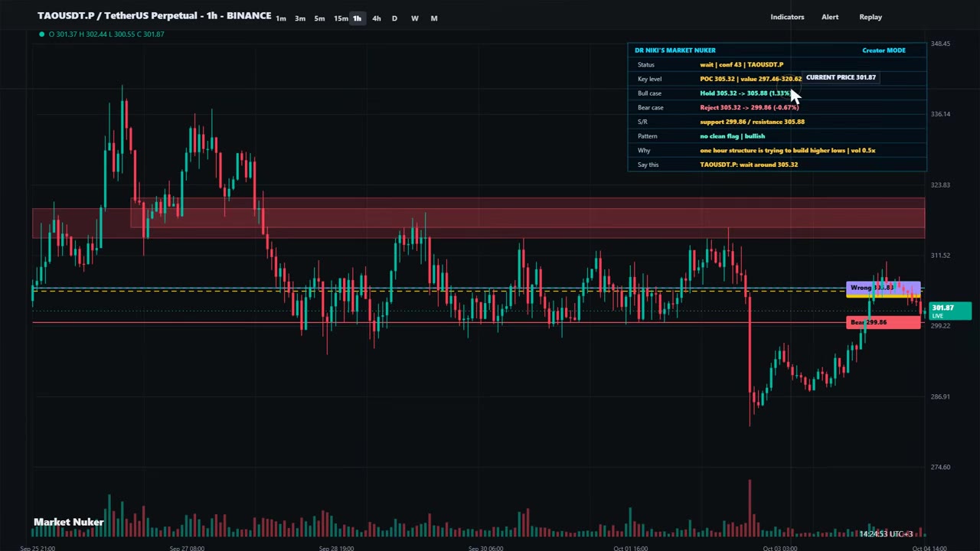Click the 336.14 price axis label
This screenshot has width=980, height=551.
coord(940,114)
